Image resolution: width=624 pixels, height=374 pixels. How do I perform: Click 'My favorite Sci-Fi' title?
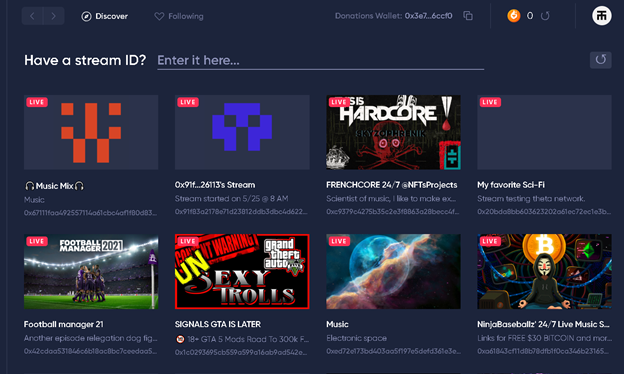click(511, 185)
